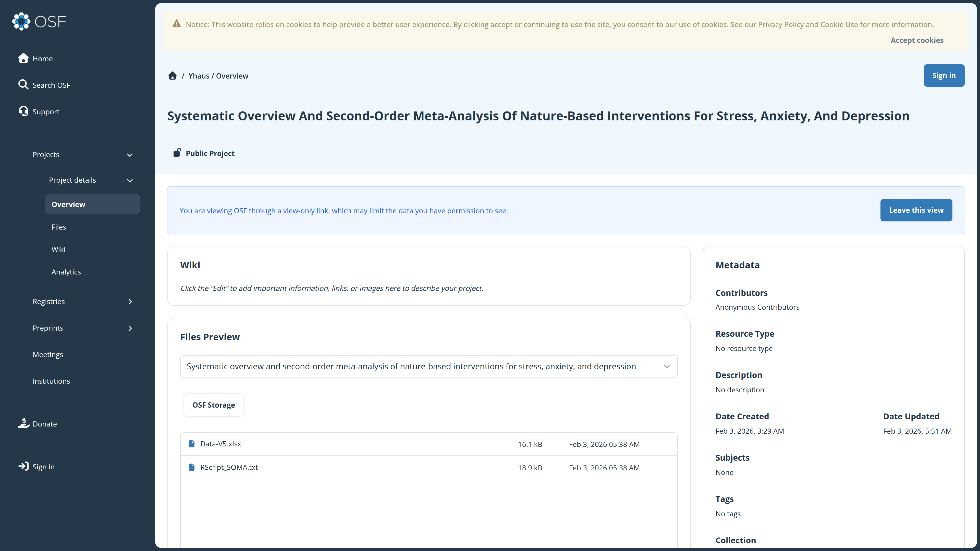Click the 16.1 kB file size
Screen dimensions: 980x551
pos(530,444)
